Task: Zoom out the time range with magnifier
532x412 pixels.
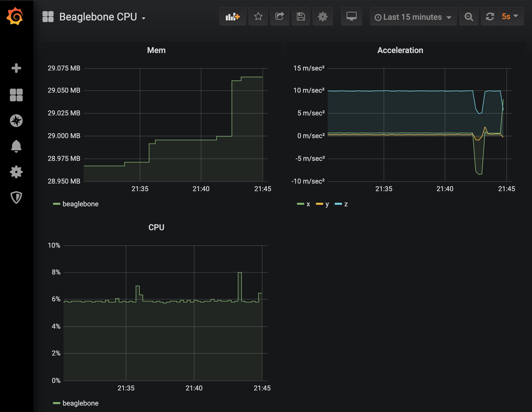Action: click(469, 17)
